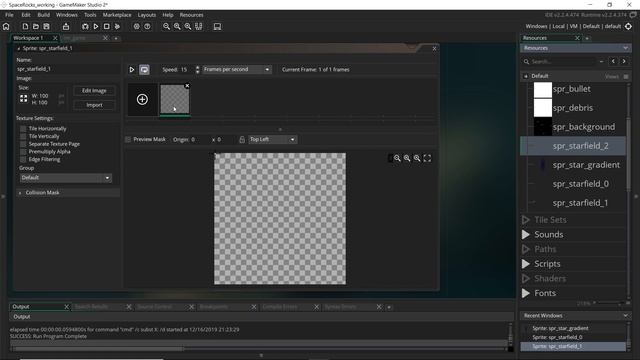Search resources in the Search field
640x360 pixels.
tap(561, 62)
